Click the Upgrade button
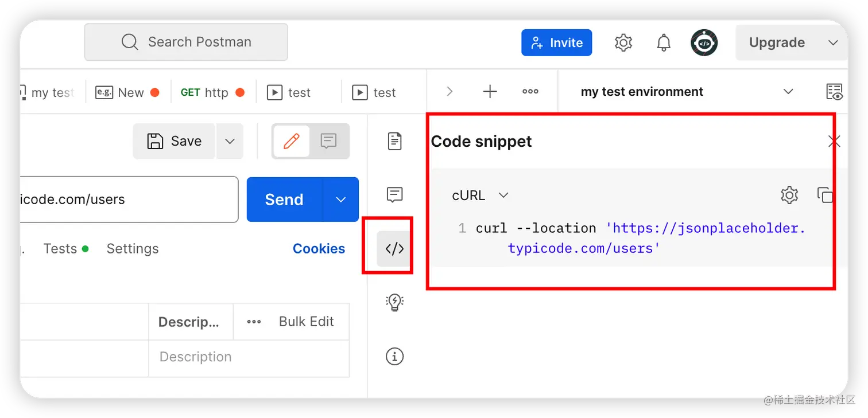Screen dimensions: 868x418 pos(777,42)
